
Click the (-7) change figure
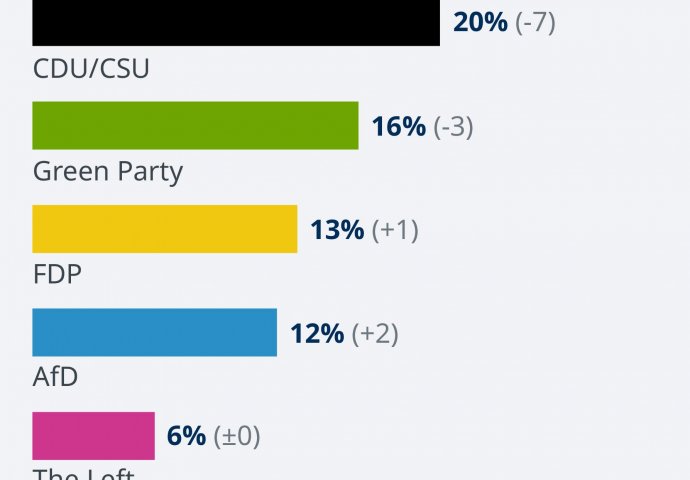pyautogui.click(x=535, y=23)
